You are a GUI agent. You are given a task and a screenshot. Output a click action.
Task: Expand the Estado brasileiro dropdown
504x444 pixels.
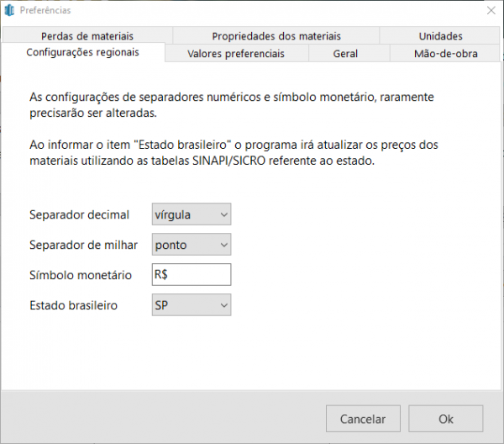[x=192, y=305]
